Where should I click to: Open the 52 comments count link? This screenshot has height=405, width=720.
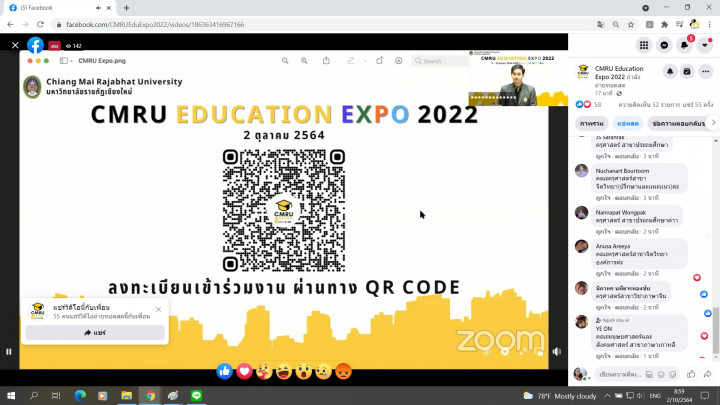coord(649,105)
